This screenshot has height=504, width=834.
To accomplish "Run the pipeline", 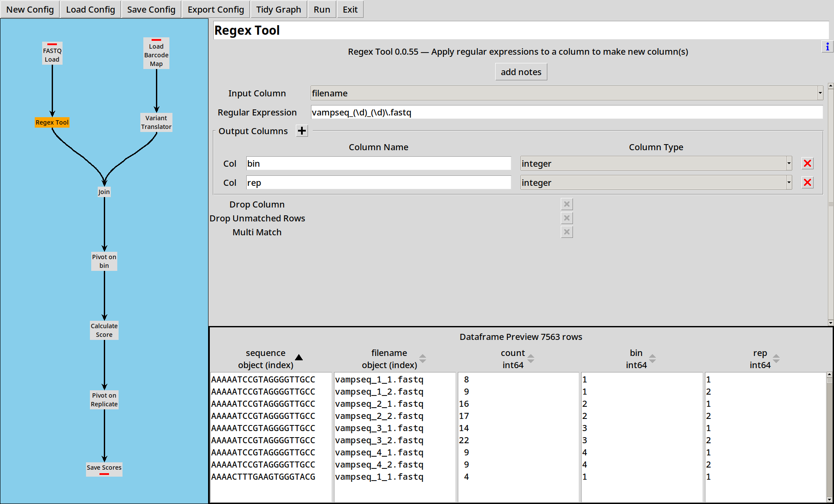I will [322, 9].
